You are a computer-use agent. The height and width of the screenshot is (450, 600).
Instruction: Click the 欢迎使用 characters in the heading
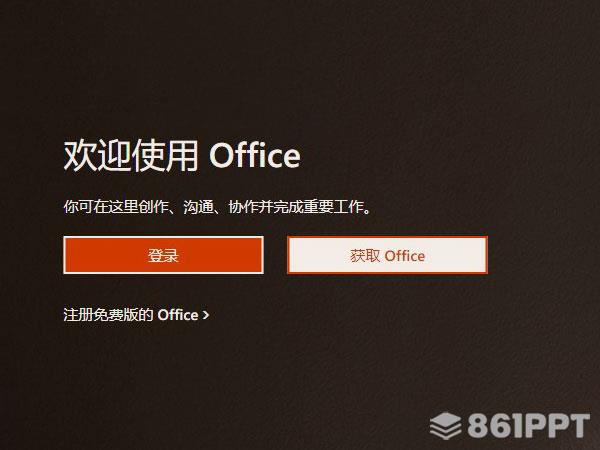coord(131,155)
